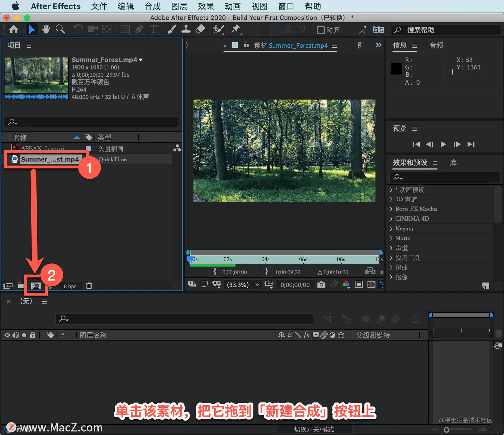Screen dimensions: 504x435
Task: Toggle transparency grid checkerboard icon
Action: pyautogui.click(x=371, y=285)
